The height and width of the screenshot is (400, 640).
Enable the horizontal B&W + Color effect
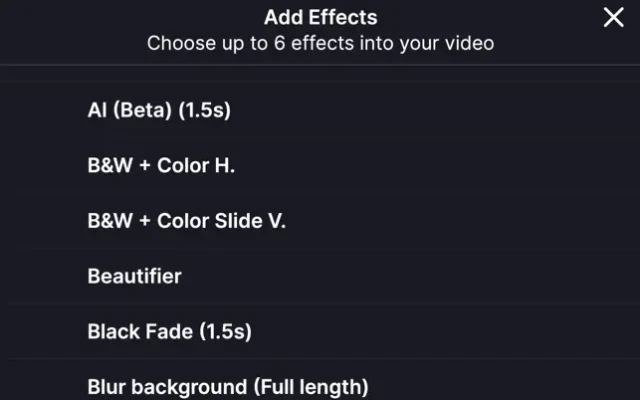pyautogui.click(x=161, y=166)
